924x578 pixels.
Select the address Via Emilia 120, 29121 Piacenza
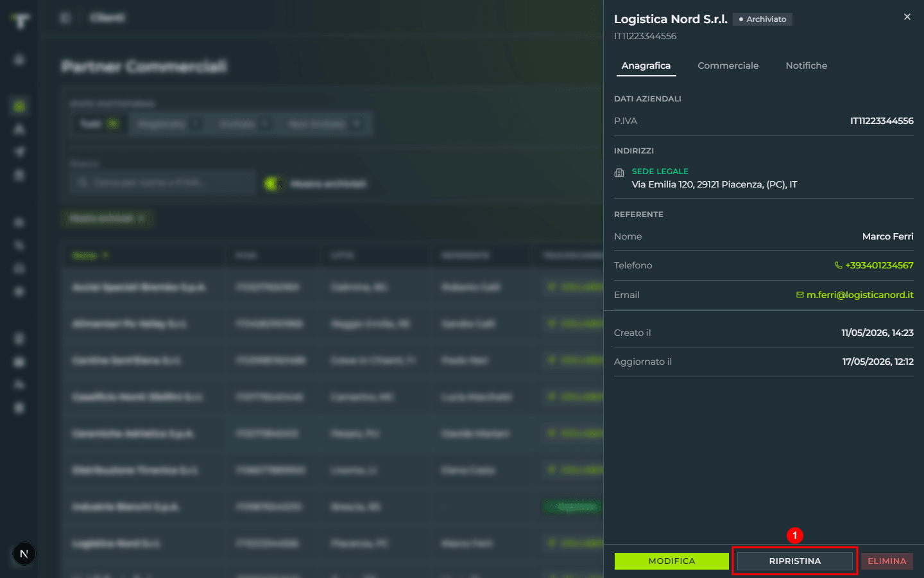(714, 184)
